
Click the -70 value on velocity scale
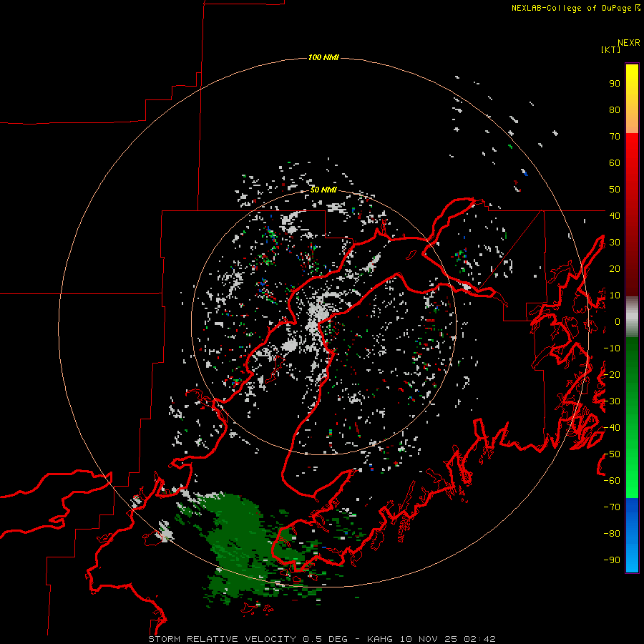612,507
